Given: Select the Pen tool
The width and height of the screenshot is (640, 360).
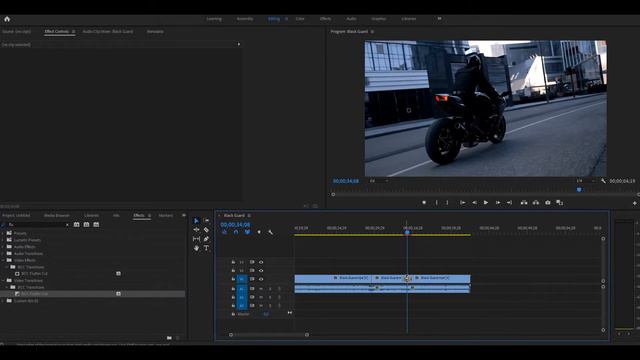Looking at the screenshot, I should 207,239.
